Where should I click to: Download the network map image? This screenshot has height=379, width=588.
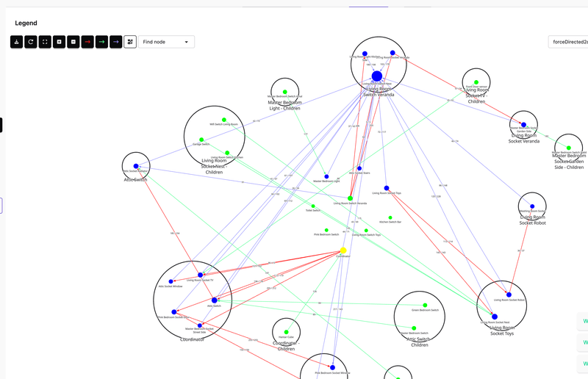tap(16, 42)
